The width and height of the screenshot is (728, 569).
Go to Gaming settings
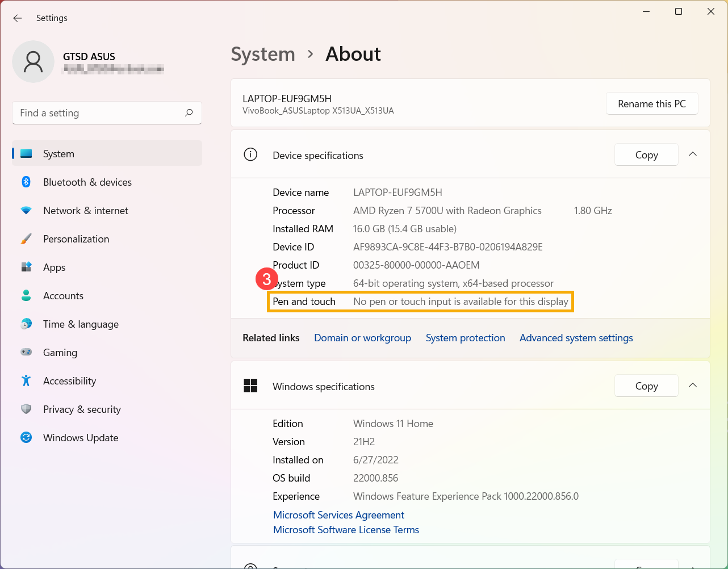tap(107, 352)
